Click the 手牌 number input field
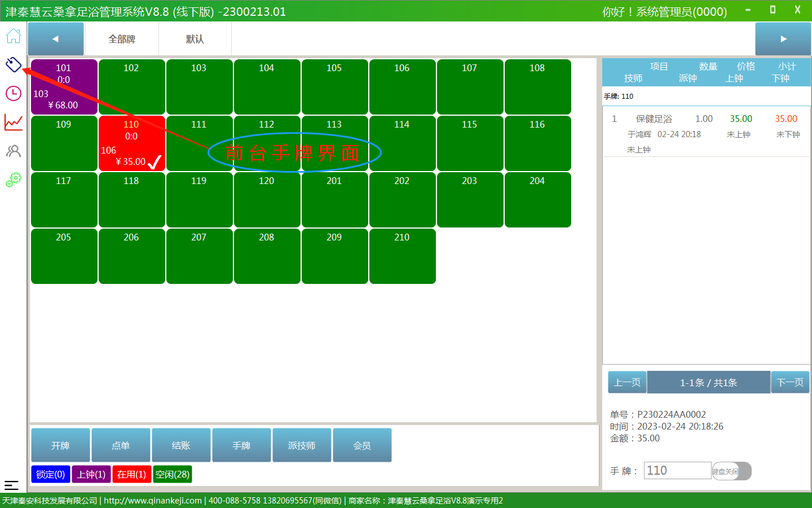 point(677,471)
